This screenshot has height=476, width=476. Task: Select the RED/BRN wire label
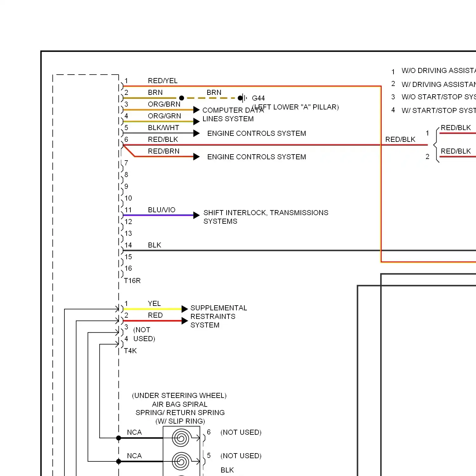coord(164,151)
